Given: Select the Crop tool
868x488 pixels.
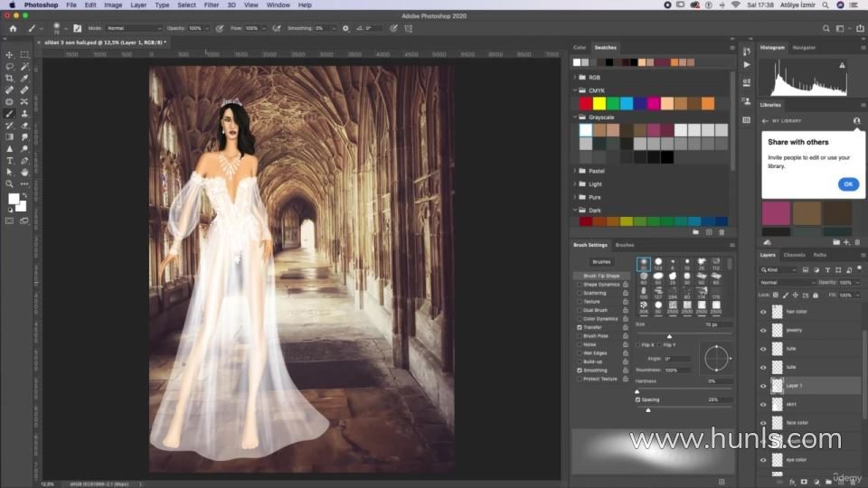Looking at the screenshot, I should (10, 79).
